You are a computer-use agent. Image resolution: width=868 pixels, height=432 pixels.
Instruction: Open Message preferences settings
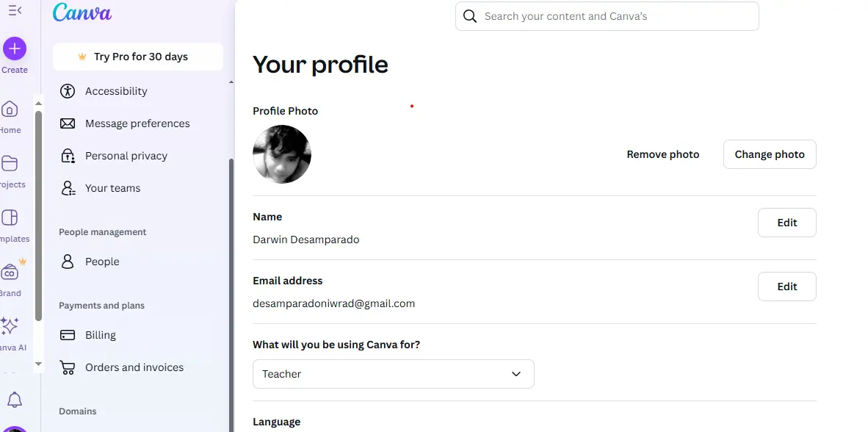coord(138,123)
